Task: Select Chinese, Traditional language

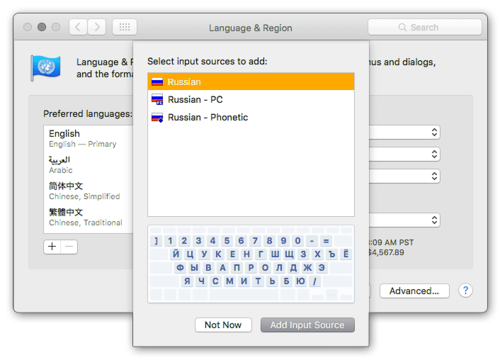Action: [88, 217]
